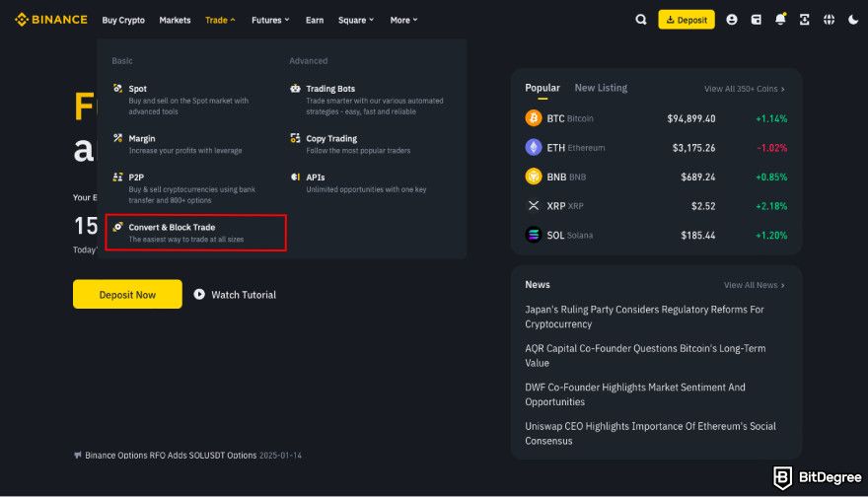Image resolution: width=868 pixels, height=497 pixels.
Task: Open the language globe icon
Action: pos(829,20)
